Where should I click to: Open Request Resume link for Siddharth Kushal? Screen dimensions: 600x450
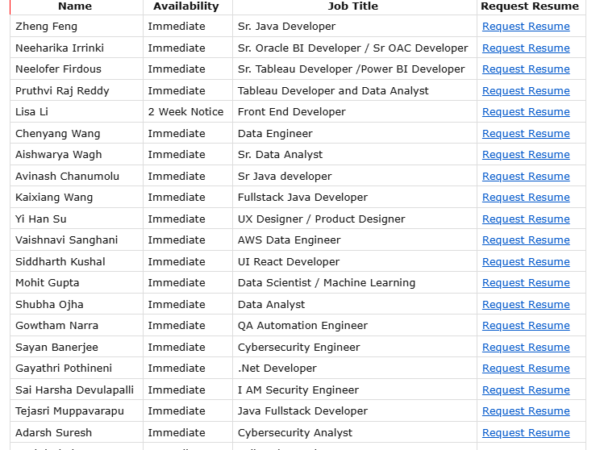(x=526, y=262)
